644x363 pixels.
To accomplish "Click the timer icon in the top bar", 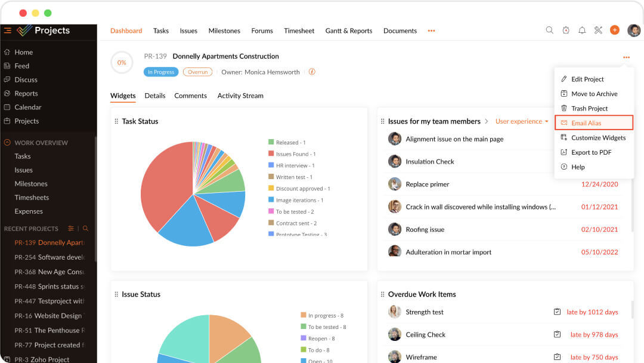I will pos(565,30).
